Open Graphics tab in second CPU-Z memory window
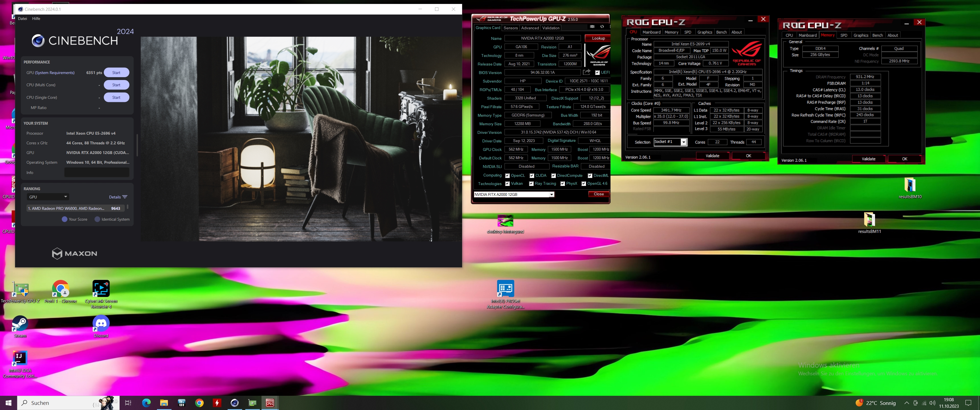This screenshot has height=410, width=980. point(861,35)
